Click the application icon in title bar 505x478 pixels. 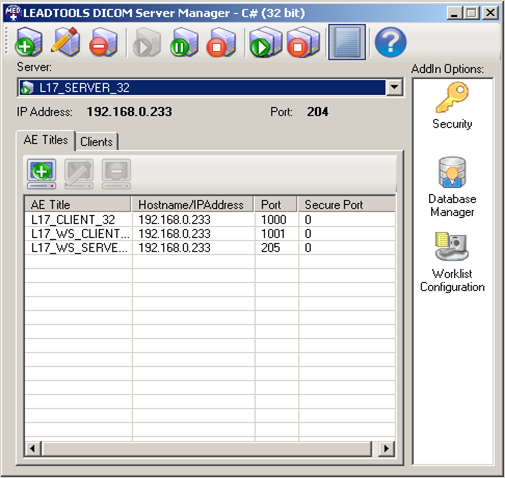pyautogui.click(x=13, y=13)
